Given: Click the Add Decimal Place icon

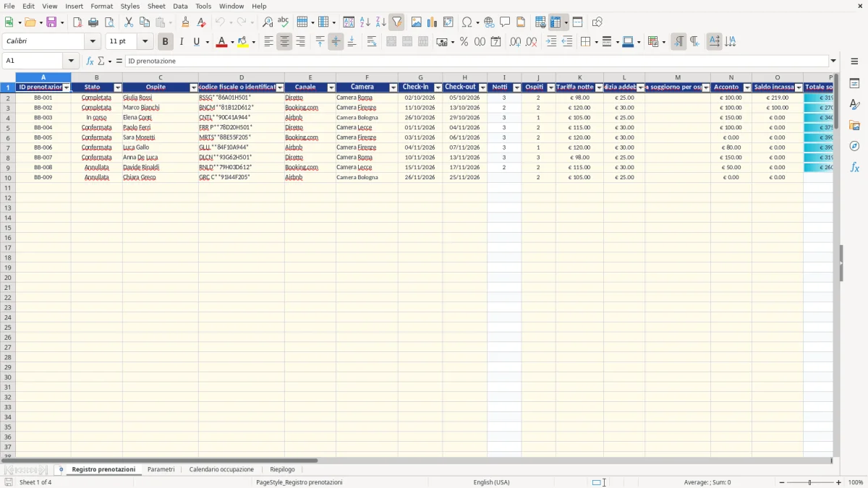Looking at the screenshot, I should pos(515,42).
